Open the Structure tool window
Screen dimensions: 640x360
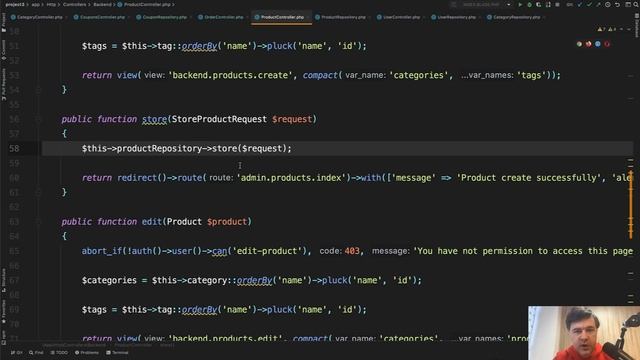pos(4,280)
